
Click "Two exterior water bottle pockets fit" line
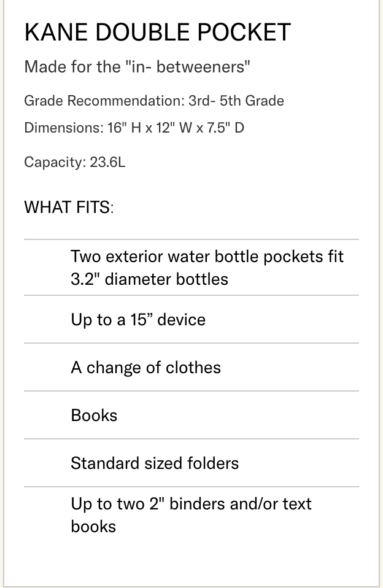[207, 256]
